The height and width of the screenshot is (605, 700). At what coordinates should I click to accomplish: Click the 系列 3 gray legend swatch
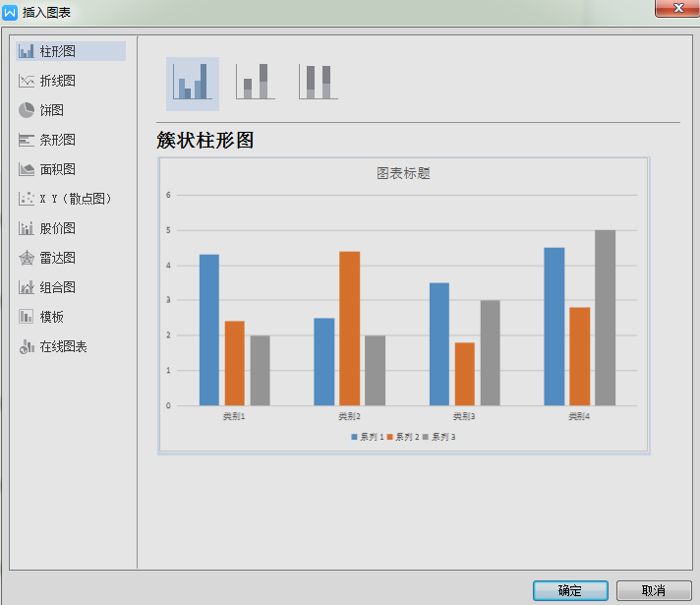pos(426,437)
